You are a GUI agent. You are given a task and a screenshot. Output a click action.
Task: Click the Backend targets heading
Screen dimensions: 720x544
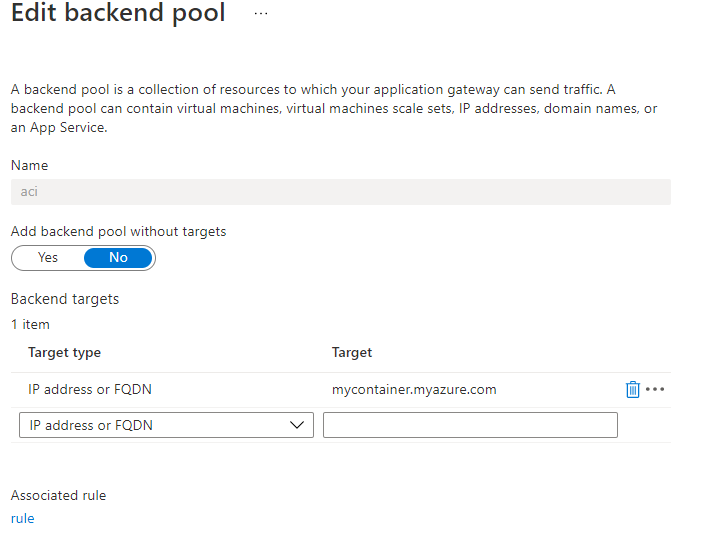tap(65, 299)
